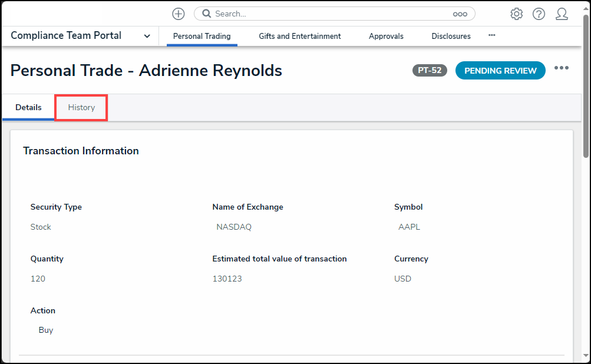Open the help question mark icon
This screenshot has width=591, height=364.
pos(539,14)
